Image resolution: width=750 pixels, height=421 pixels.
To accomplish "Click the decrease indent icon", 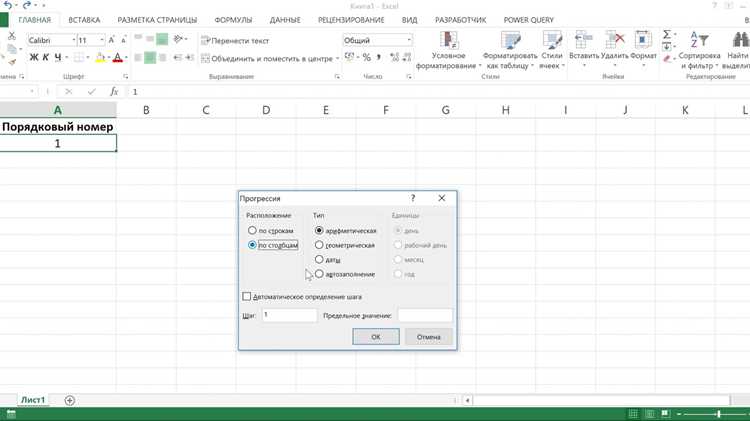I will coord(177,58).
